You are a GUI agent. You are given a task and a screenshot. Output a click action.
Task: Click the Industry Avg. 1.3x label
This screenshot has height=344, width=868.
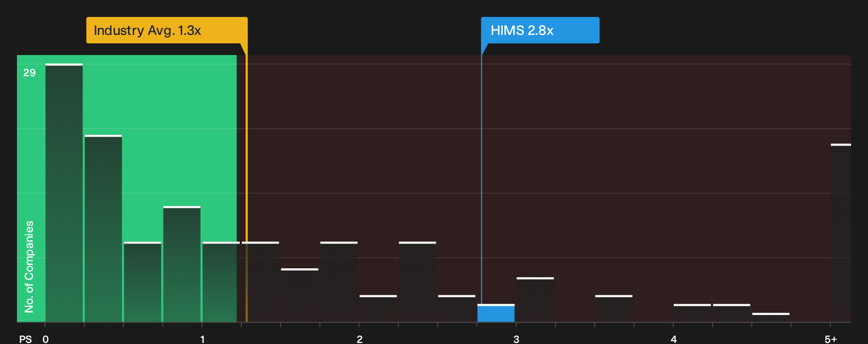click(167, 30)
